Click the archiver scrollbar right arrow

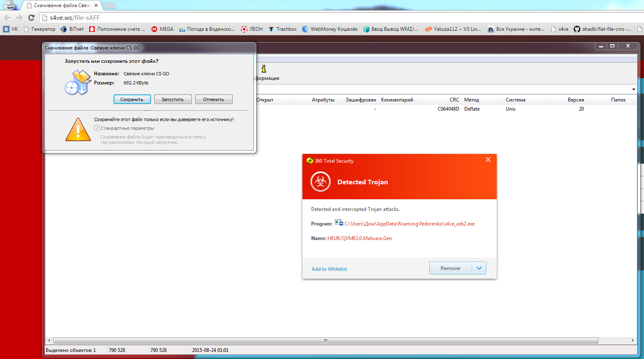coord(633,340)
